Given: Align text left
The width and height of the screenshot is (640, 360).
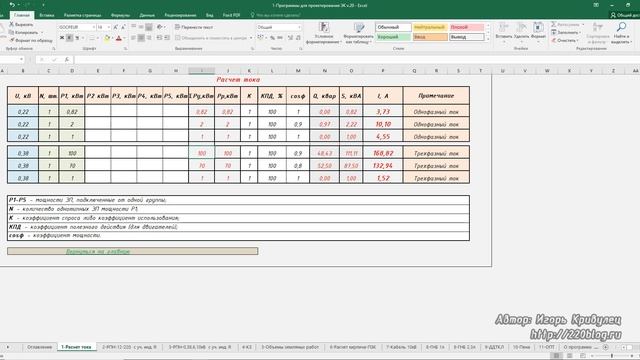Looking at the screenshot, I should click(x=133, y=38).
